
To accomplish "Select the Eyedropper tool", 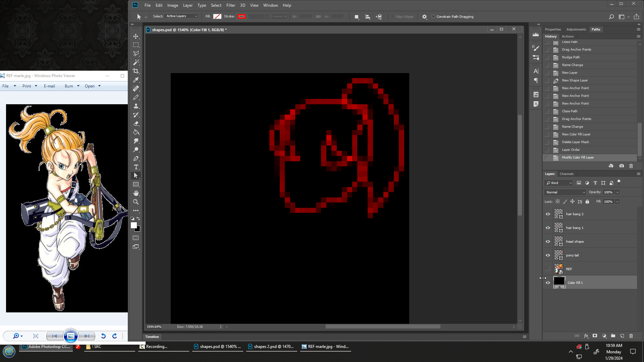I will point(136,80).
